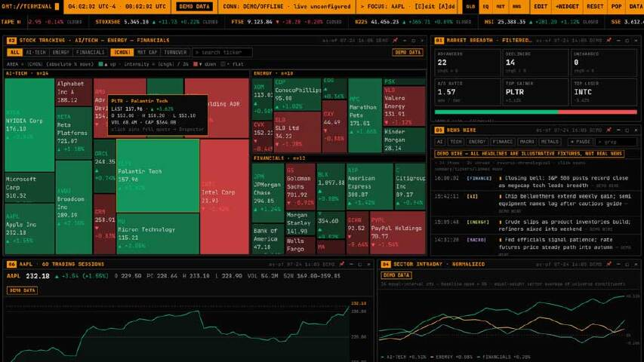
Task: Toggle the ENERGY news filter chip
Action: (x=477, y=142)
